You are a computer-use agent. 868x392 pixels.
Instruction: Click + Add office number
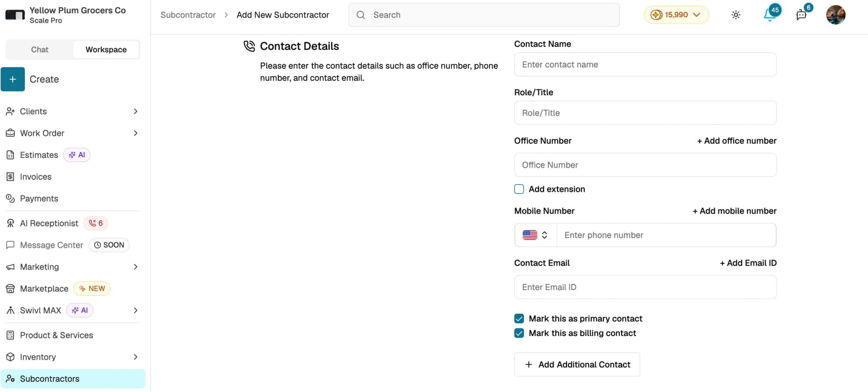[736, 141]
